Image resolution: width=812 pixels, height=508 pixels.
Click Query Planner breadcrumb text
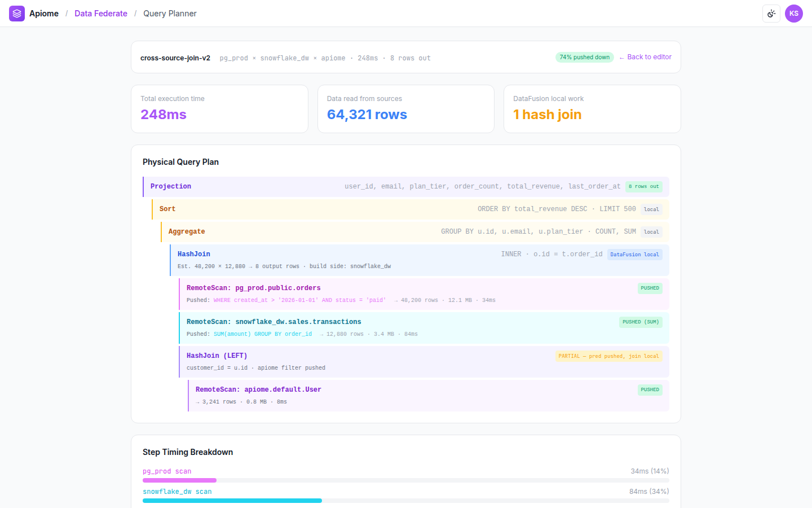pyautogui.click(x=170, y=14)
